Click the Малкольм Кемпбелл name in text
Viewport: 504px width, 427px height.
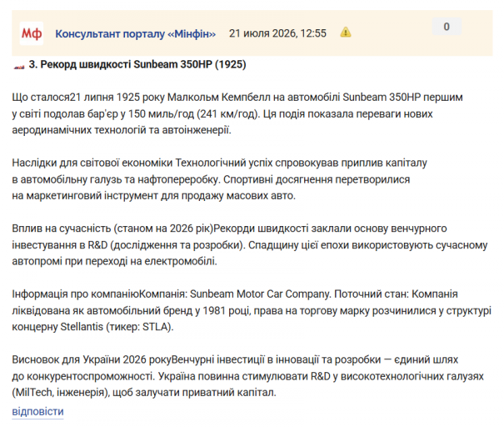218,98
